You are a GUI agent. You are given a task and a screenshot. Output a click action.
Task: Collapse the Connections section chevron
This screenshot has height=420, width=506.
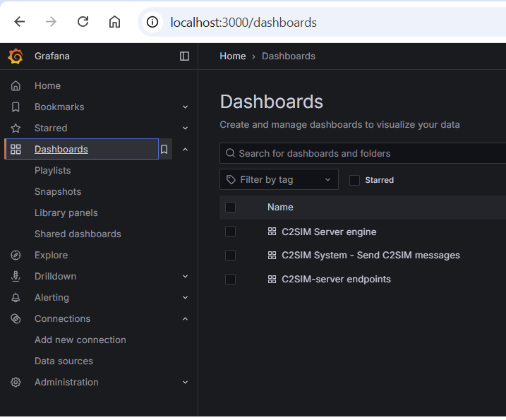pyautogui.click(x=185, y=319)
